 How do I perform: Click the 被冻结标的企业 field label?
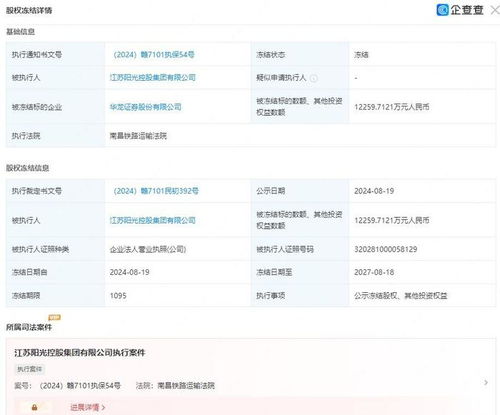(37, 107)
